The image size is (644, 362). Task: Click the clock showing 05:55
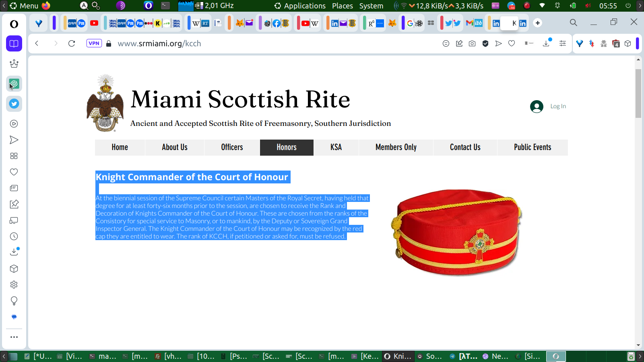608,6
